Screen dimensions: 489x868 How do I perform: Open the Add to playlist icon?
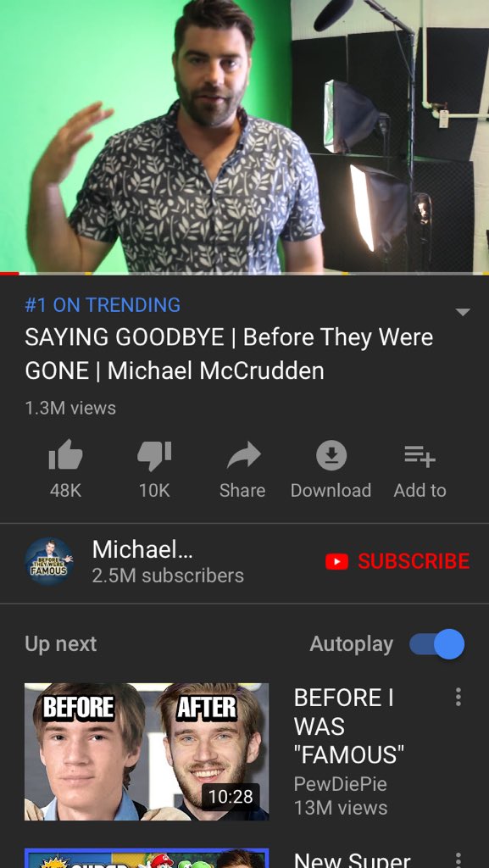(420, 457)
